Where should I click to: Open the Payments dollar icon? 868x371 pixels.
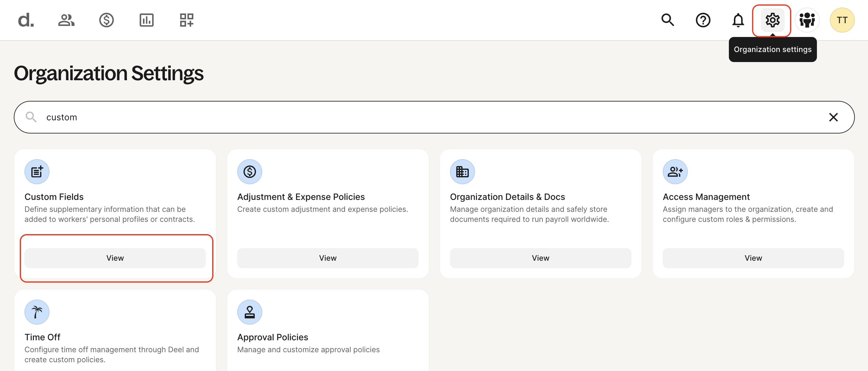[107, 20]
